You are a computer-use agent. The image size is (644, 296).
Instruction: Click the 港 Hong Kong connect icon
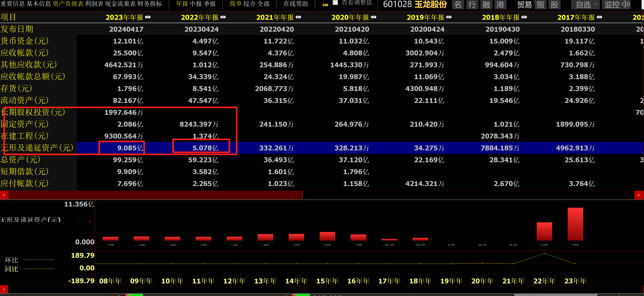point(500,4)
